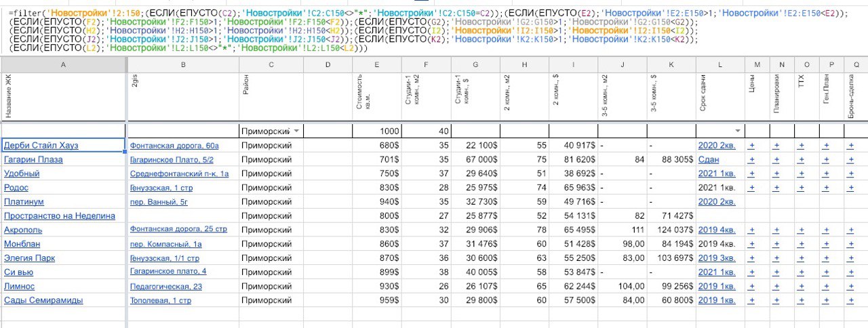This screenshot has width=868, height=328.
Task: Open address link Педагогическая, 23
Action: pos(166,287)
